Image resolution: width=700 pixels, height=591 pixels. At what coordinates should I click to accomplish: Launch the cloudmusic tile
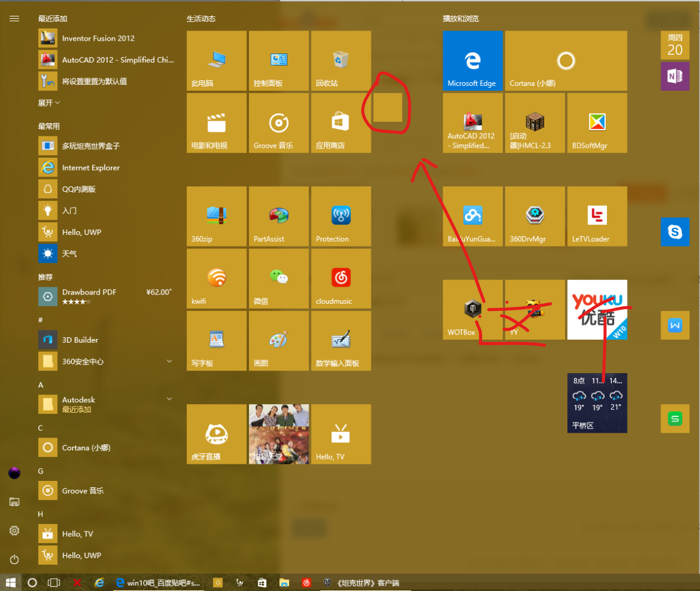tap(341, 279)
